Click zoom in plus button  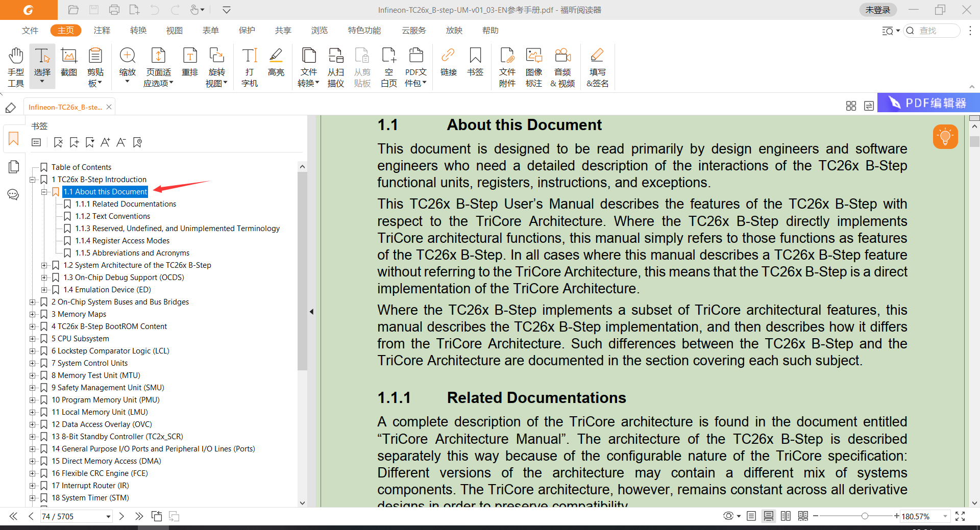(897, 516)
